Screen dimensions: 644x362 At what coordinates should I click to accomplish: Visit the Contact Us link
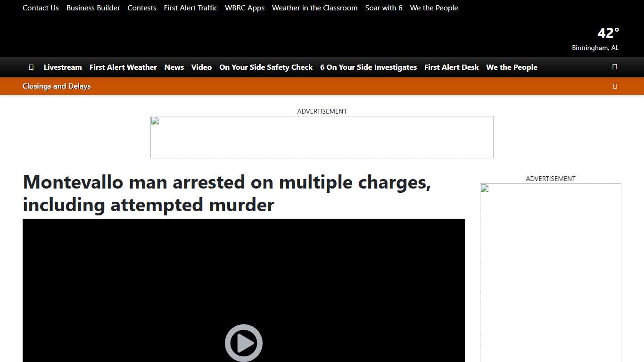(x=41, y=8)
